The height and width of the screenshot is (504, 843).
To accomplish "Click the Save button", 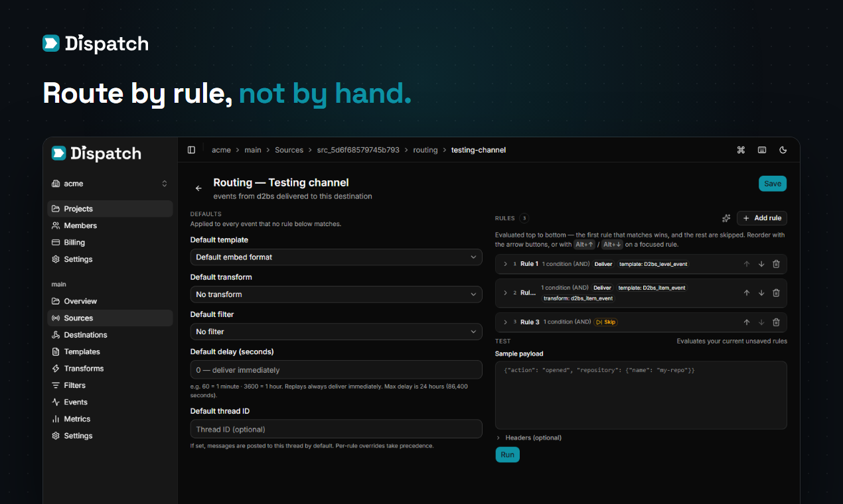I will 773,184.
